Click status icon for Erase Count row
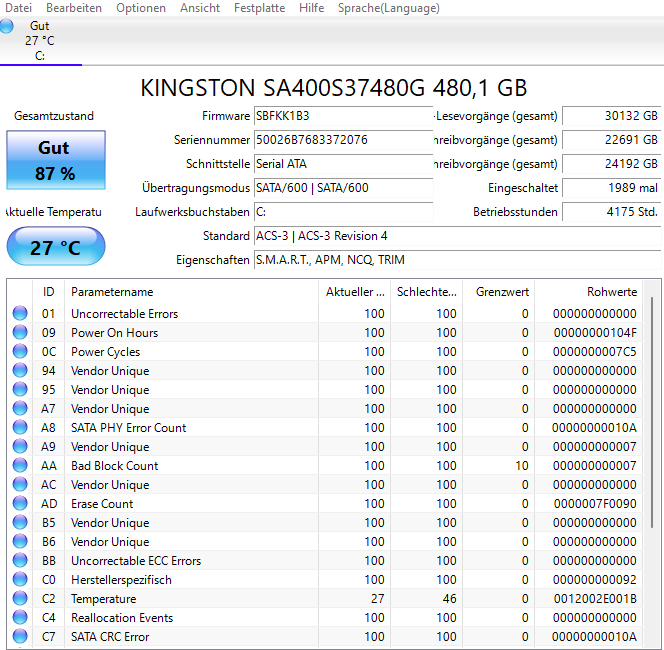664x650 pixels. pos(20,503)
